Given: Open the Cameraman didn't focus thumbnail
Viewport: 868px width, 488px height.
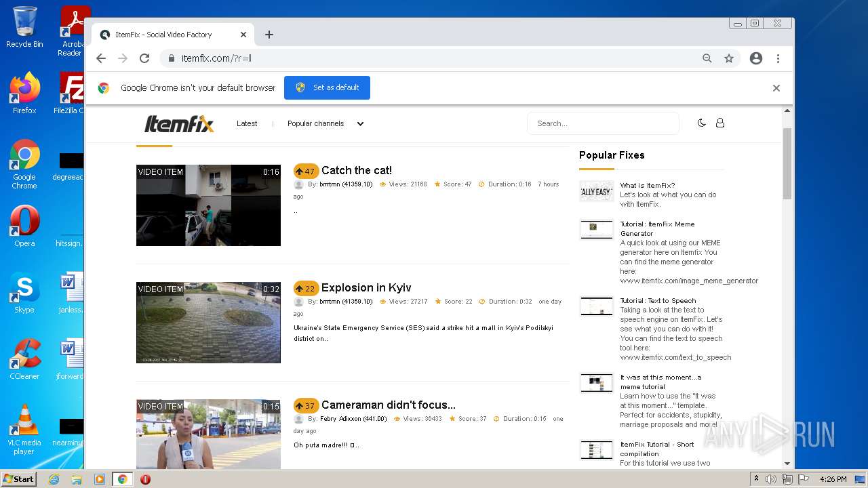Looking at the screenshot, I should click(208, 434).
